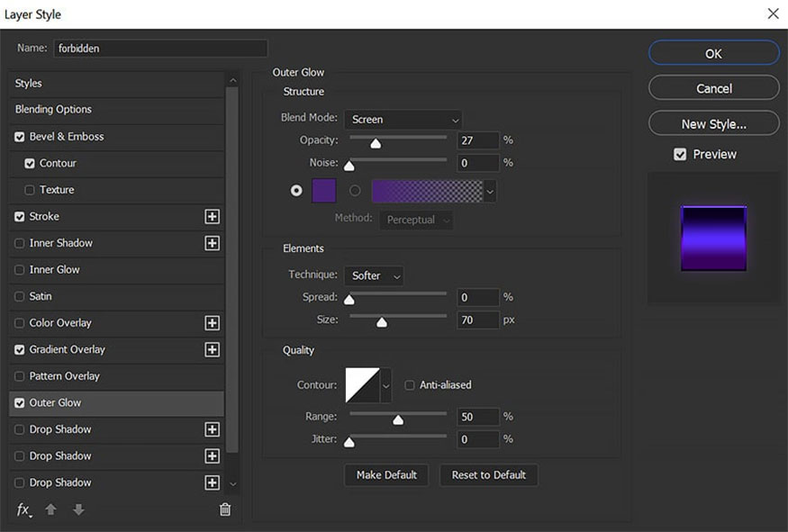
Task: Add another Stroke with plus icon
Action: click(213, 217)
